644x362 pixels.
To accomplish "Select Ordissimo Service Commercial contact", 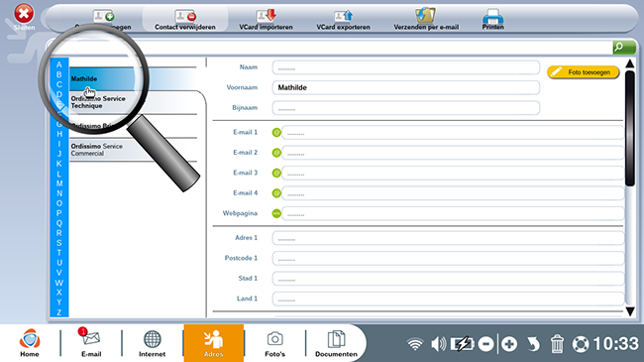I will tap(132, 150).
